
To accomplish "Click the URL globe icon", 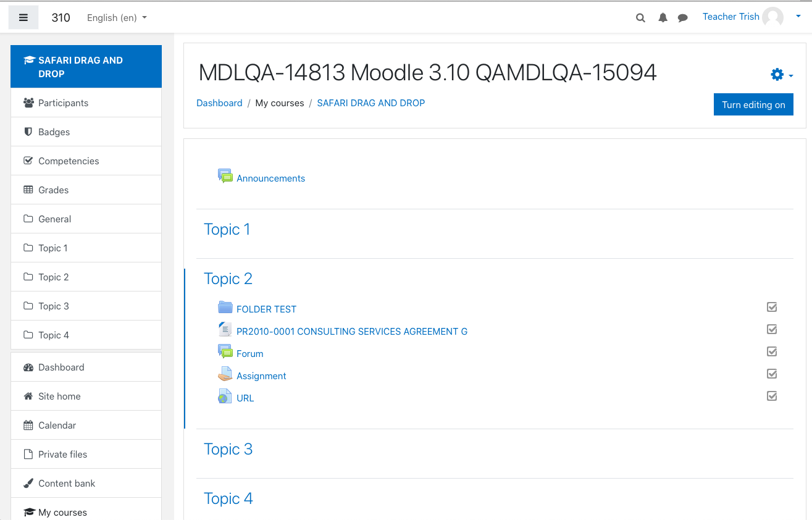I will [225, 396].
